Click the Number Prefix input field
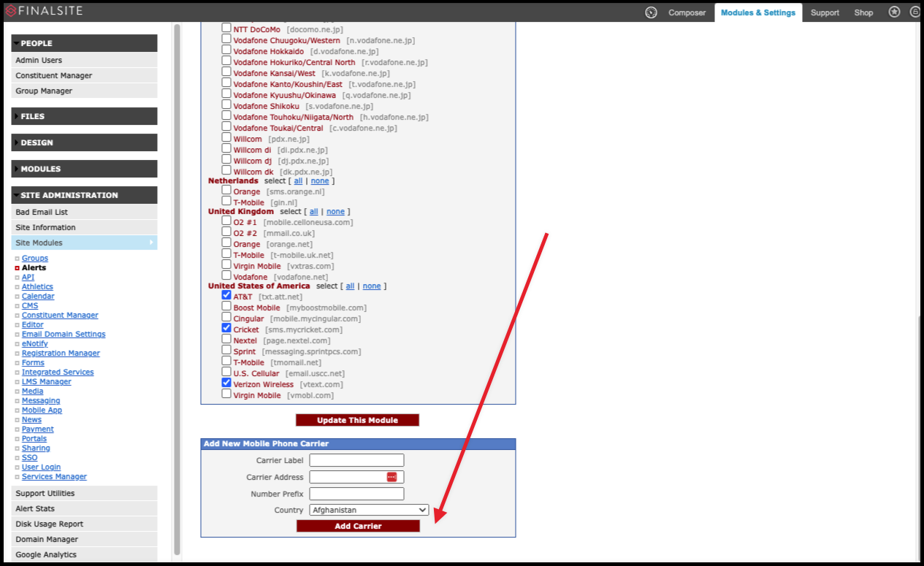The height and width of the screenshot is (566, 924). 356,494
